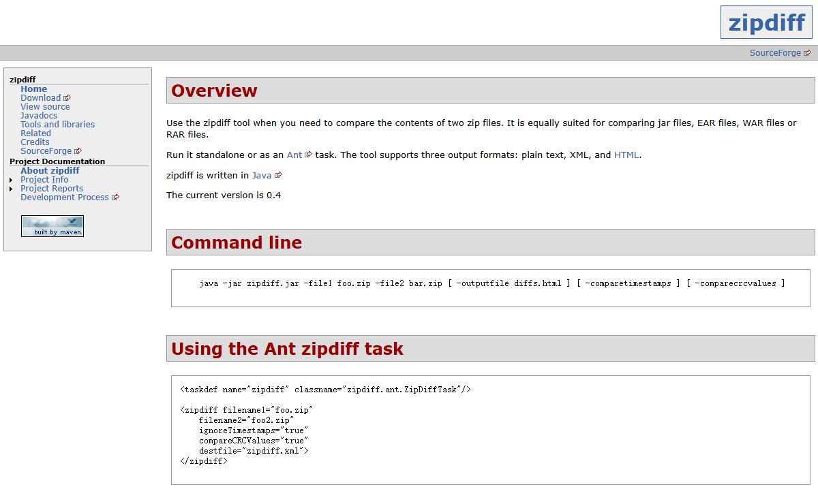
Task: Open Javadocs in the sidebar
Action: coord(39,116)
